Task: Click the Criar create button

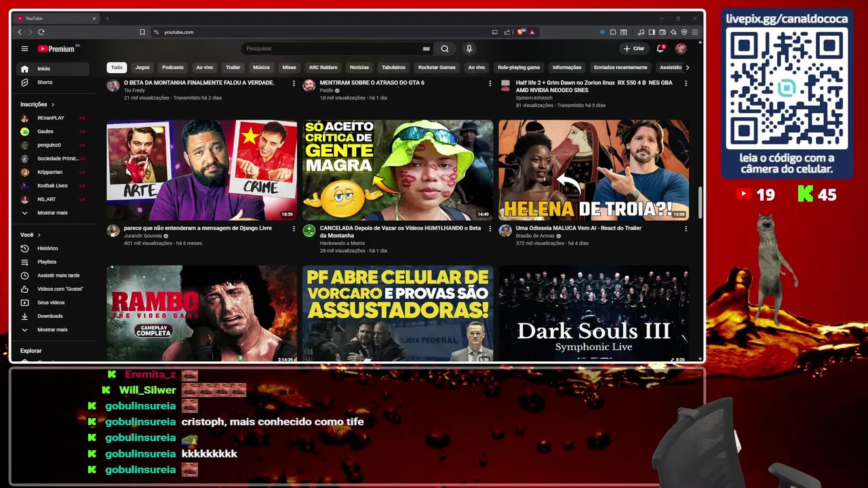Action: [x=634, y=49]
